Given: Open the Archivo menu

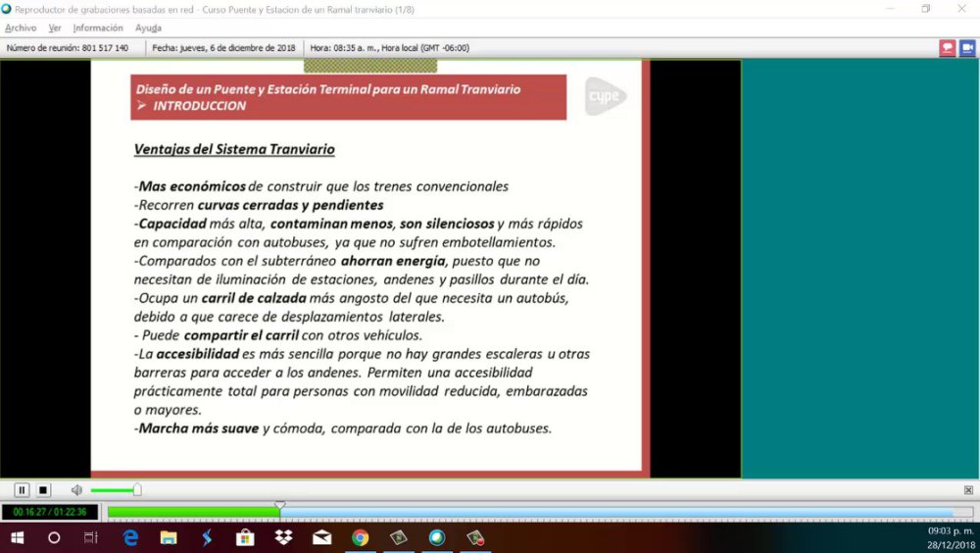Looking at the screenshot, I should click(x=21, y=28).
